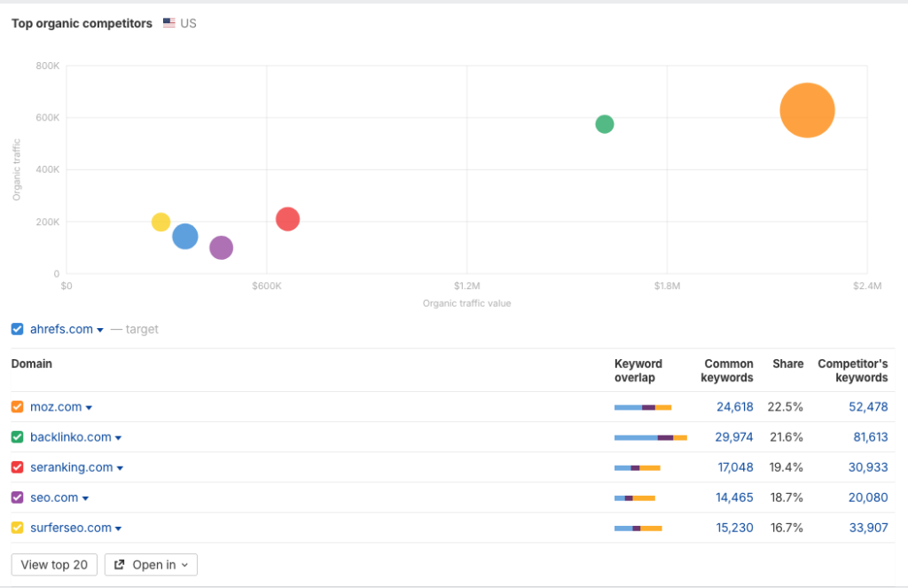Image resolution: width=908 pixels, height=588 pixels.
Task: Click the moz.com share value 22.5%
Action: tap(786, 407)
